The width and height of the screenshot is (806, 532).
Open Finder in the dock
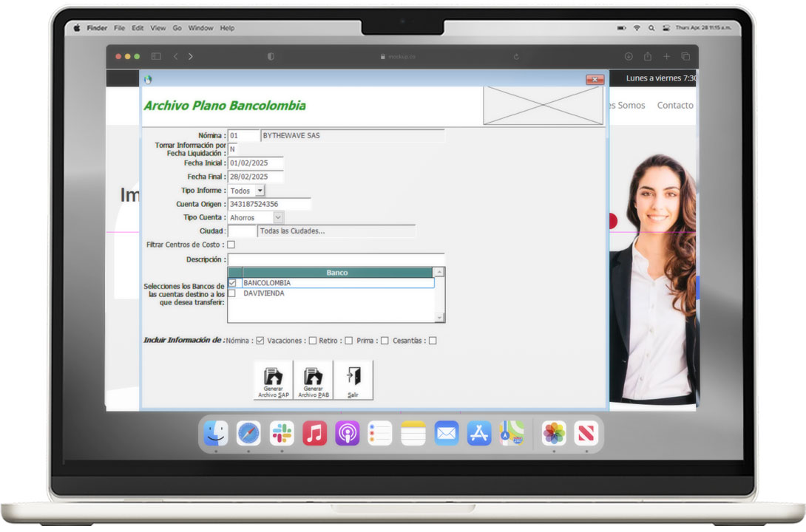click(x=216, y=434)
